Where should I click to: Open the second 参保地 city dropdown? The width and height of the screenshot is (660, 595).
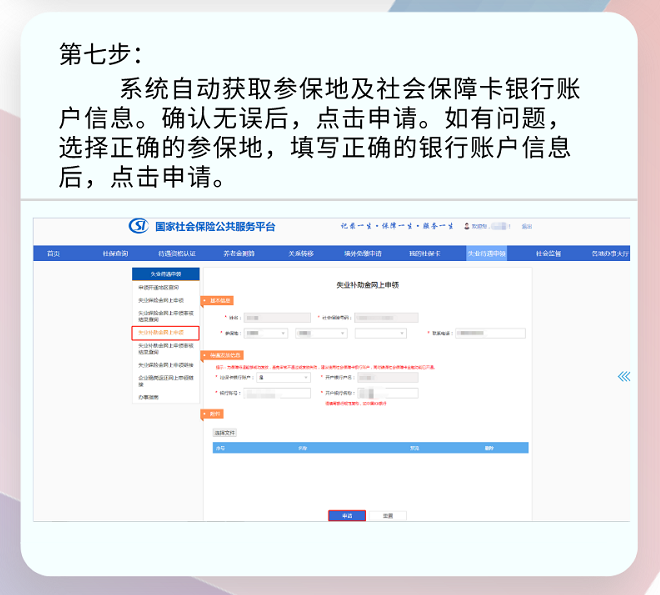(x=321, y=333)
